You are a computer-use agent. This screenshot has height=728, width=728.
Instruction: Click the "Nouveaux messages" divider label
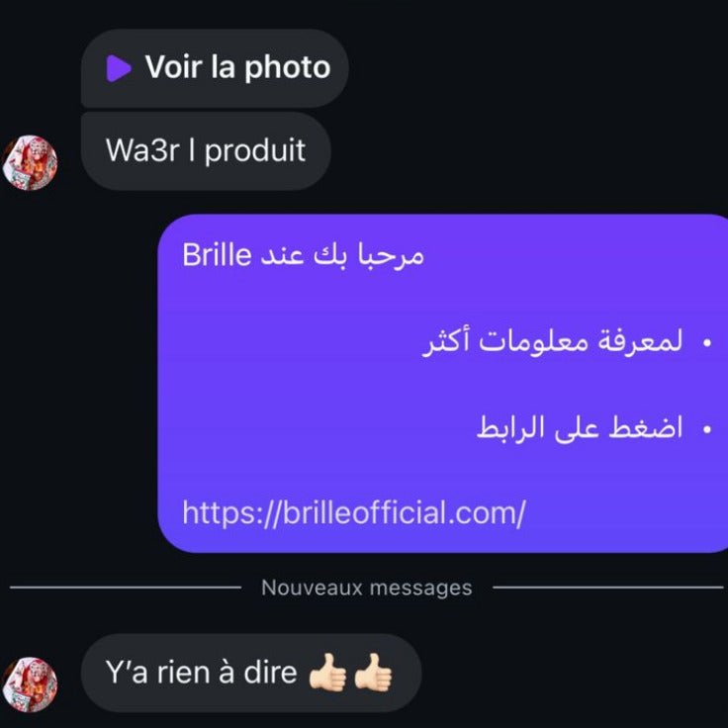coord(367,588)
